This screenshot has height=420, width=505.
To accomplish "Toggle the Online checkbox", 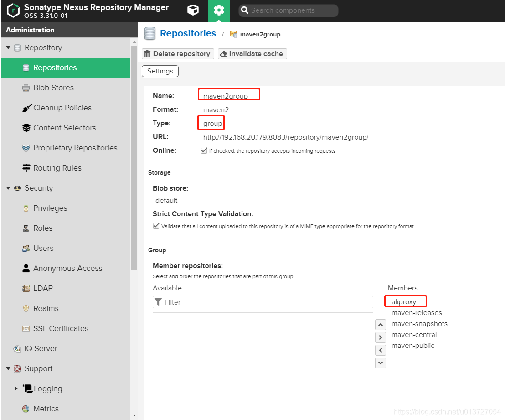I will (204, 150).
